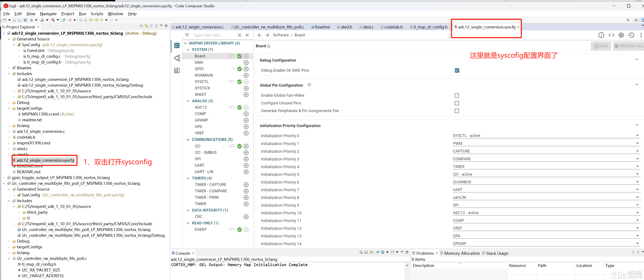Click the search icon at top right
Image resolution: width=644 pixels, height=280 pixels.
coord(628,20)
